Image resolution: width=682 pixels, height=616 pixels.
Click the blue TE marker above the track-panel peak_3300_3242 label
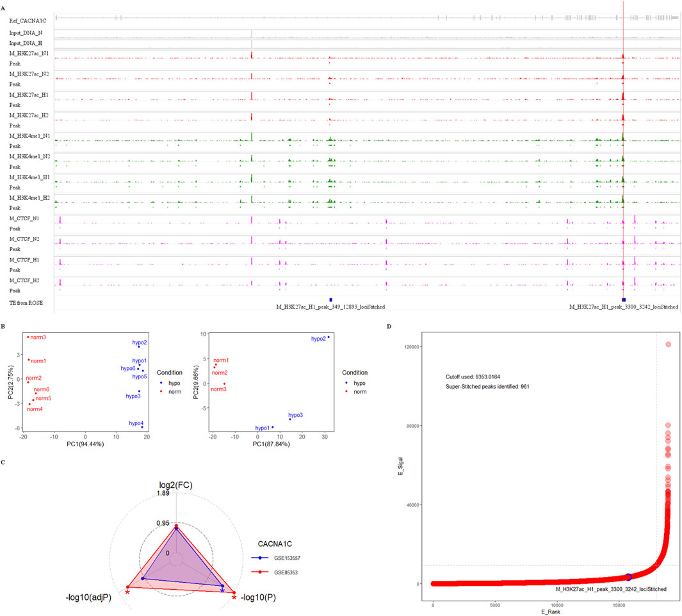624,300
